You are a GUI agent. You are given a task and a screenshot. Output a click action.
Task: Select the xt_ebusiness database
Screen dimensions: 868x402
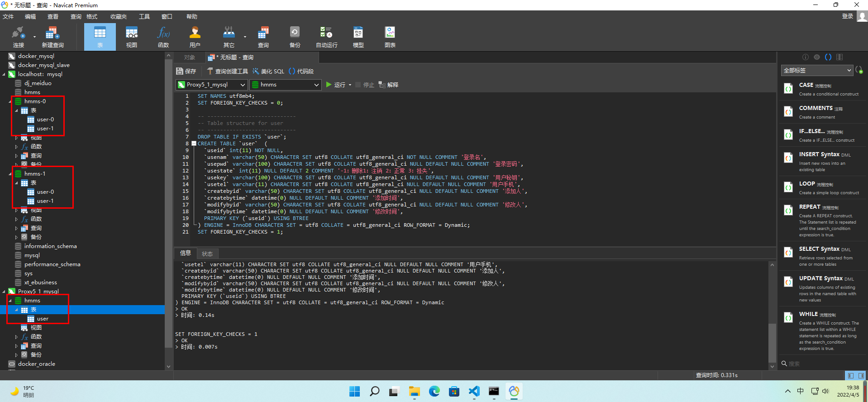pyautogui.click(x=40, y=282)
